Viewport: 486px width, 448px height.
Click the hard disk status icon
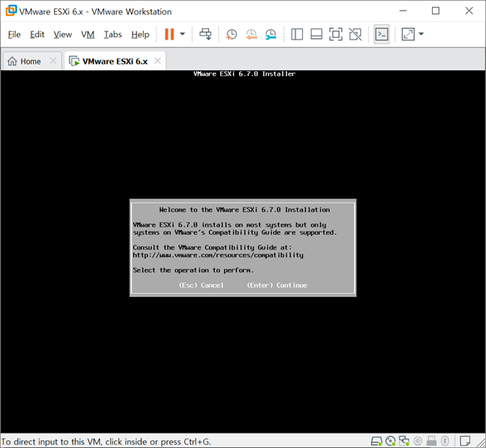[x=376, y=441]
